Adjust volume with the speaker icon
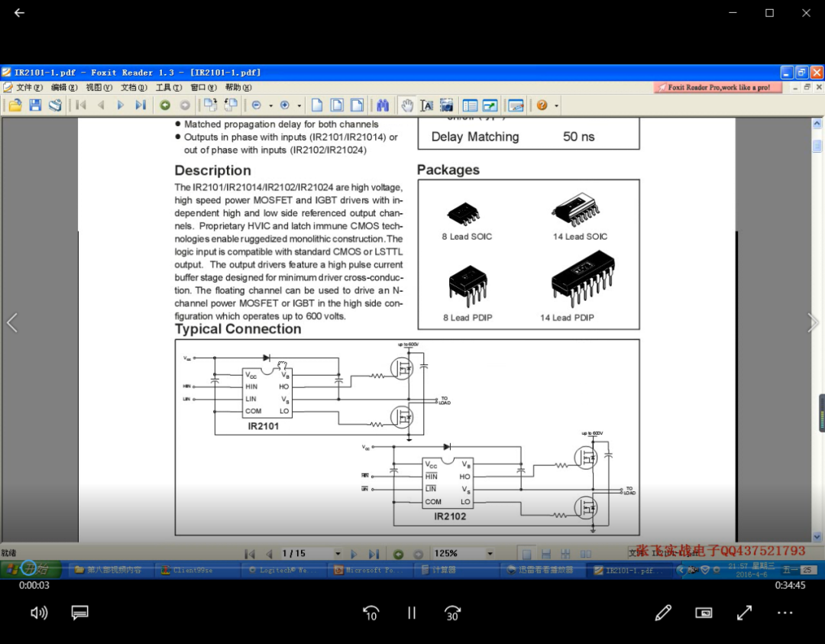The width and height of the screenshot is (825, 644). tap(39, 613)
